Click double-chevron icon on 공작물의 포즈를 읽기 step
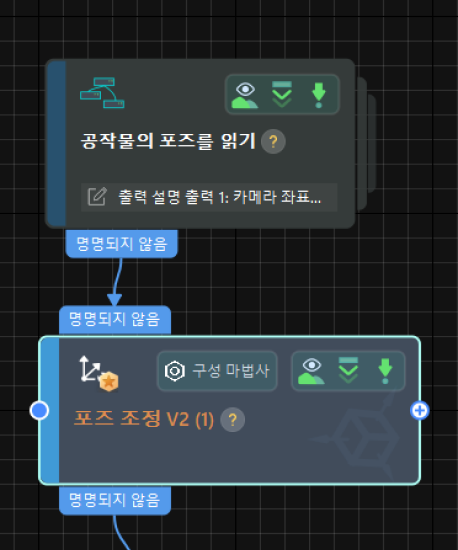 pyautogui.click(x=282, y=94)
